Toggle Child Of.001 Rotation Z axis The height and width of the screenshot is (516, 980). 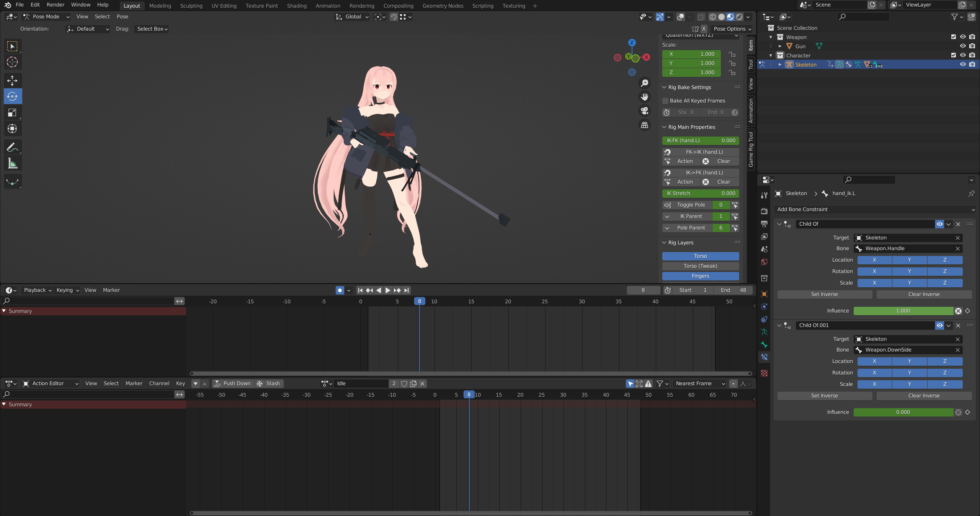[945, 373]
